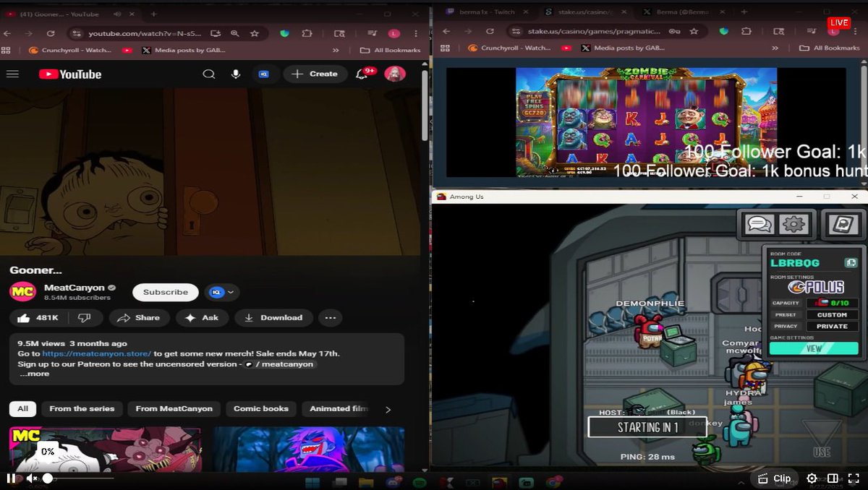The height and width of the screenshot is (490, 868).
Task: Open the YouTube account avatar
Action: point(395,74)
